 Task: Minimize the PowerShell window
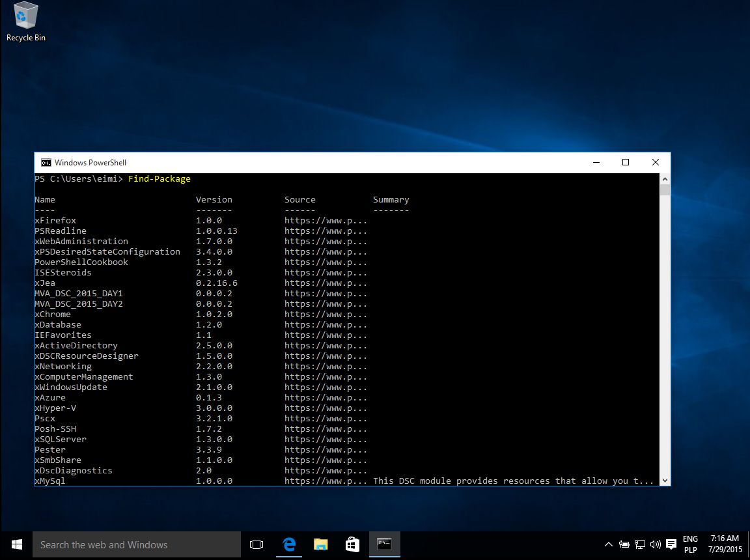click(596, 163)
